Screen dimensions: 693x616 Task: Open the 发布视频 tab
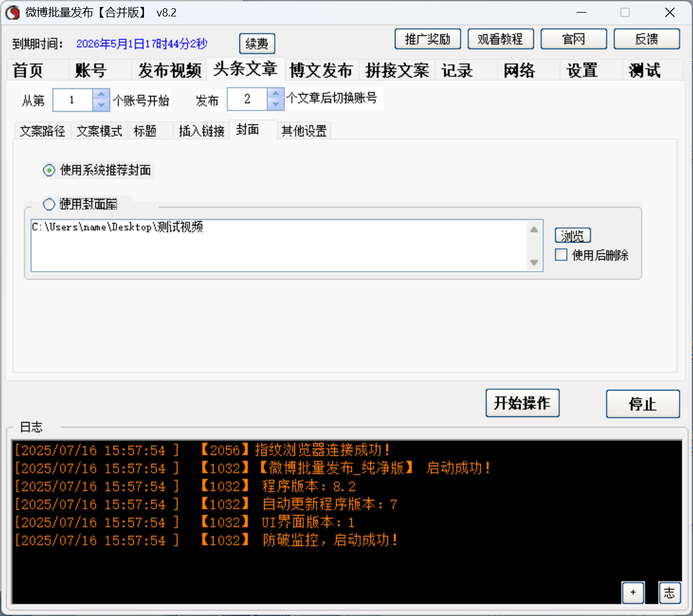[x=170, y=70]
